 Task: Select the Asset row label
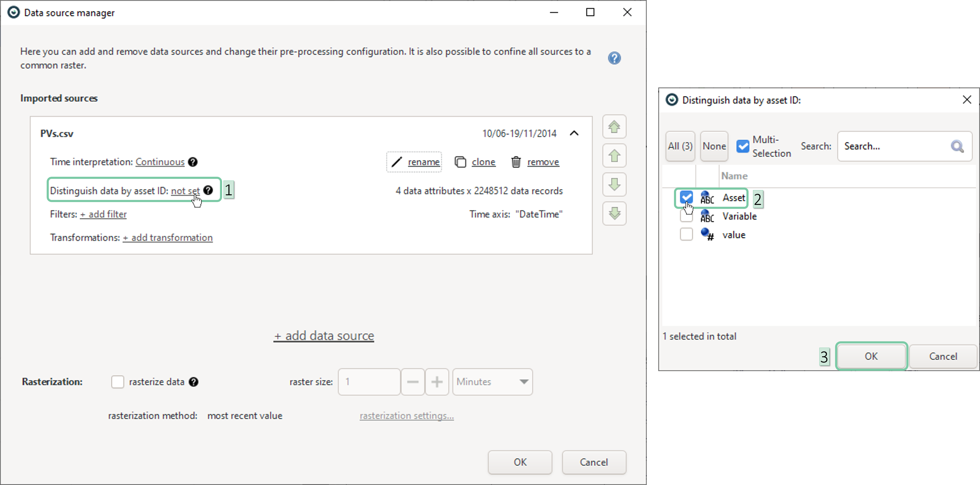[x=734, y=198]
